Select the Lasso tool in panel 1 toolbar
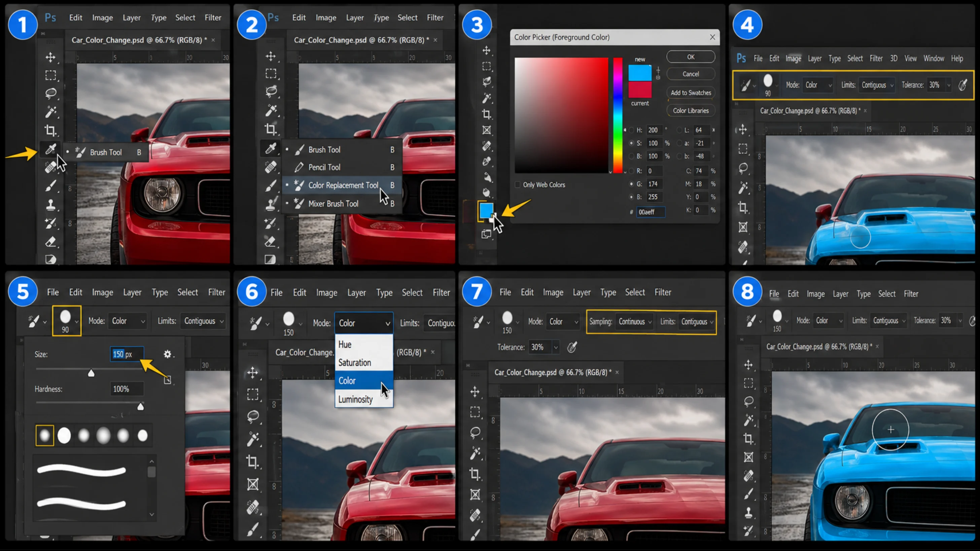The image size is (980, 551). pyautogui.click(x=50, y=93)
